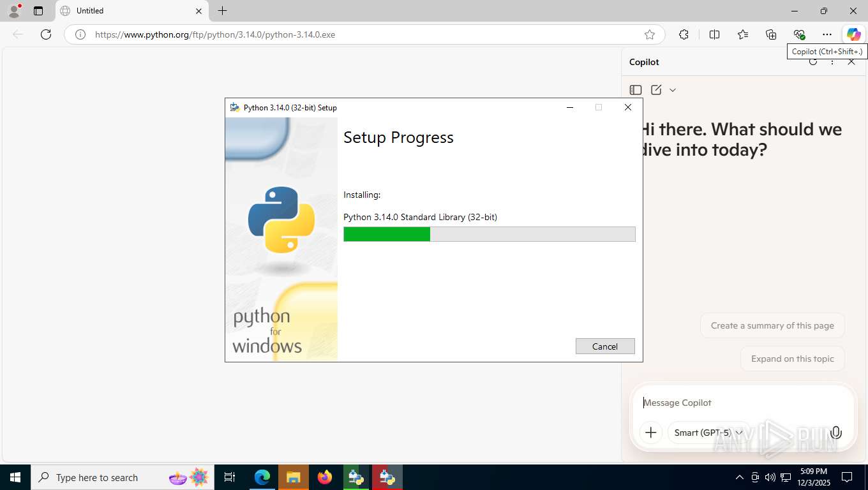
Task: View site information icon in address bar
Action: click(x=80, y=34)
